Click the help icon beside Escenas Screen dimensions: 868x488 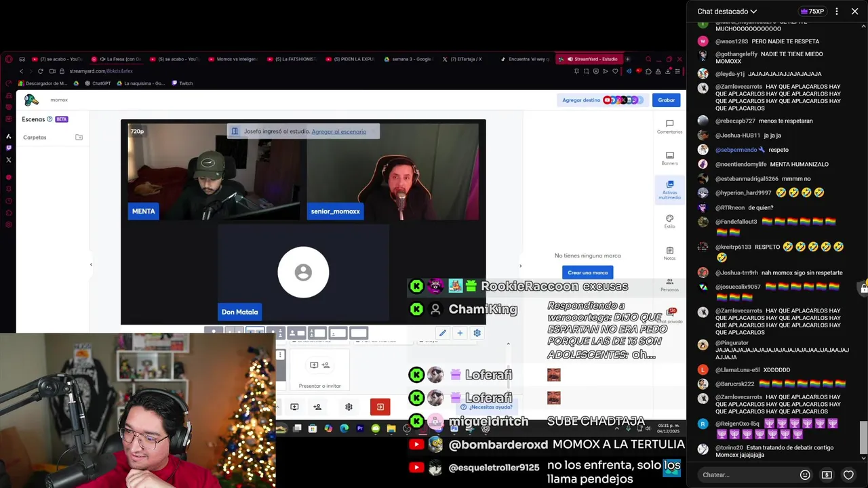pos(50,119)
